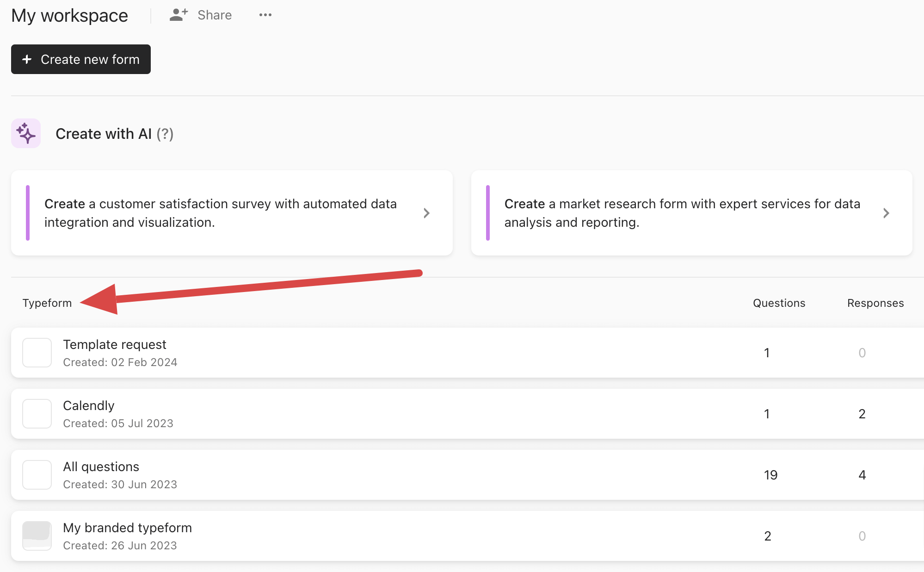Click the All questions form thumbnail
924x572 pixels.
(x=37, y=475)
